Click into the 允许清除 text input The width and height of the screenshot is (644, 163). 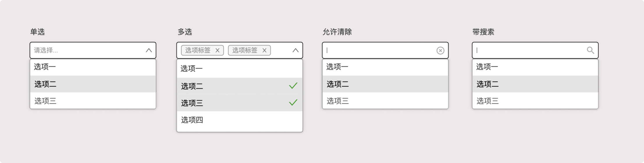coord(378,50)
